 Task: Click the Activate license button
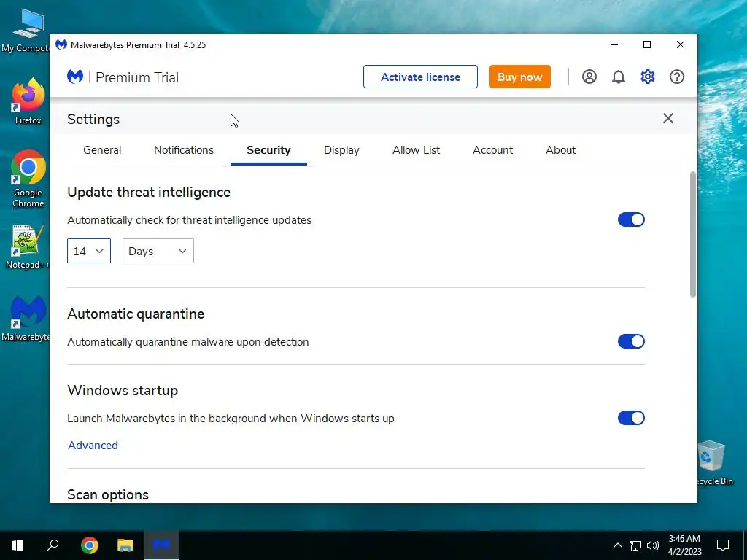[x=420, y=77]
